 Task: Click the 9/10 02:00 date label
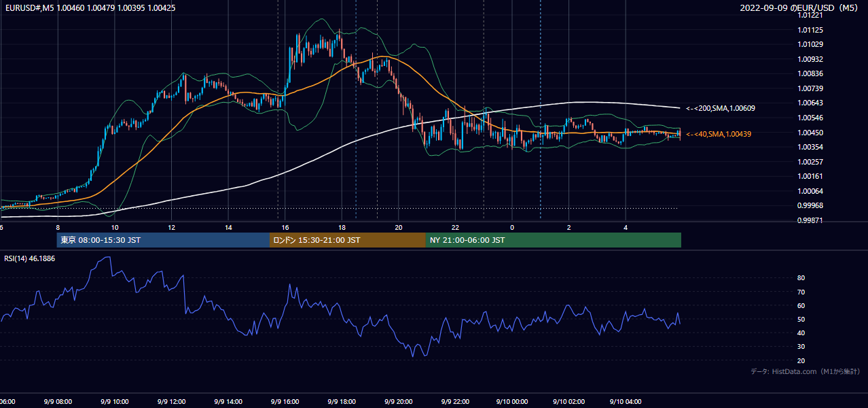(568, 402)
